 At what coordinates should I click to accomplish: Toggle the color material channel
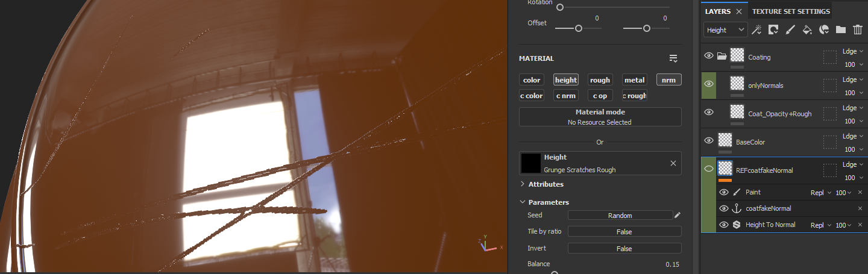532,79
